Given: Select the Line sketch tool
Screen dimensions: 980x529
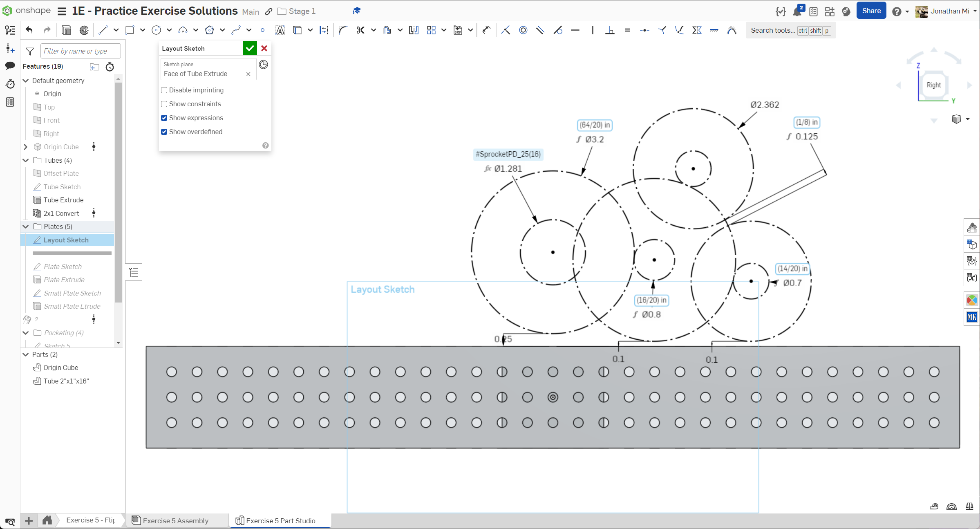Looking at the screenshot, I should [103, 30].
